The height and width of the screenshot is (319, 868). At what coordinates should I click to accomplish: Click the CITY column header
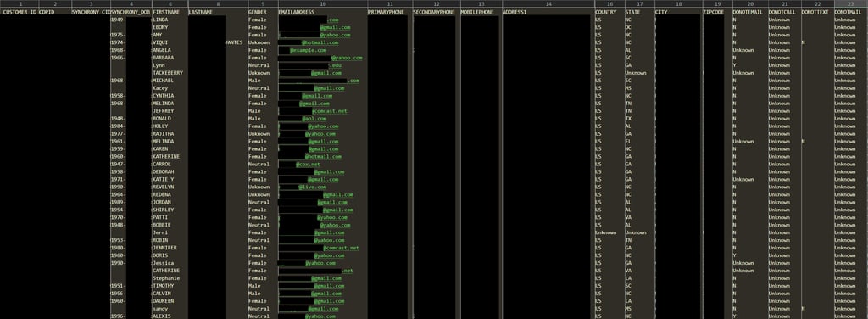coord(661,12)
